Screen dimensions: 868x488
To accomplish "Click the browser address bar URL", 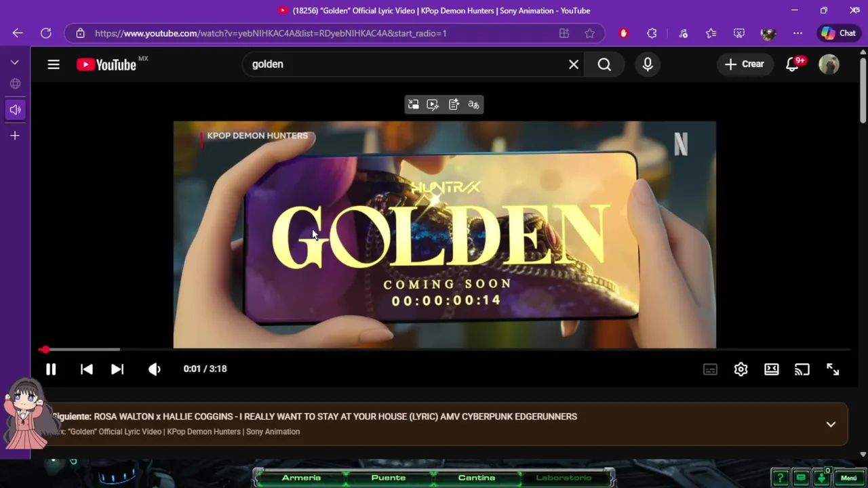I will 271,33.
